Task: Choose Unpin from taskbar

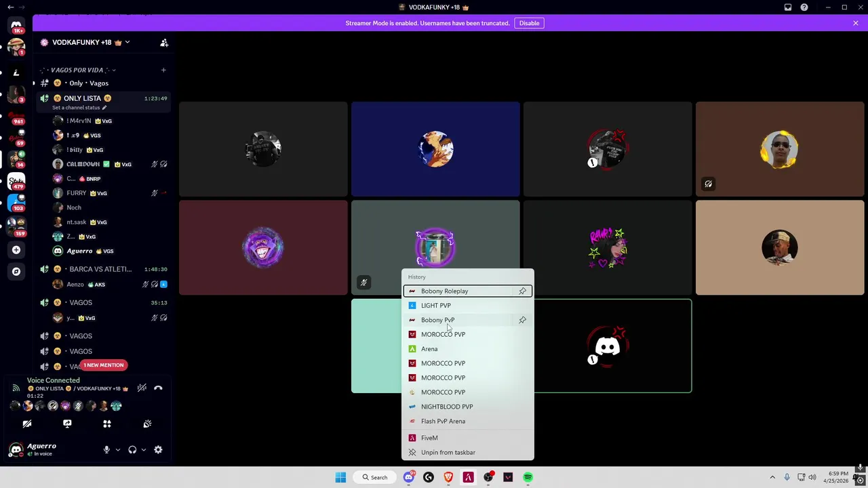Action: coord(467,452)
